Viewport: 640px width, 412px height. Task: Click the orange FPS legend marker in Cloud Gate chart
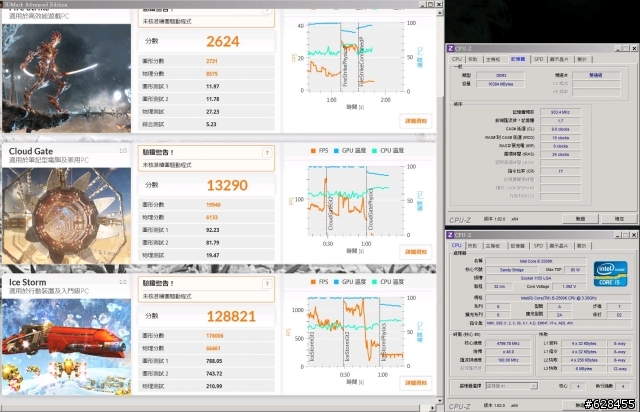[313, 151]
